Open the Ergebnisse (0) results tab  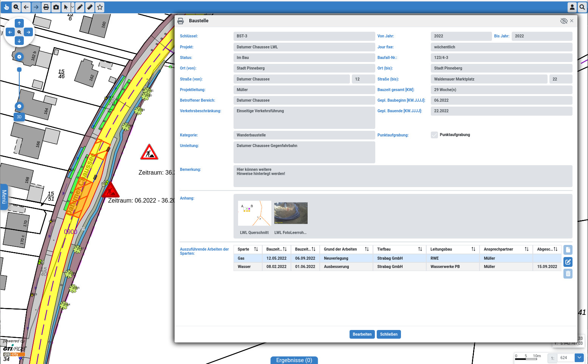(294, 360)
